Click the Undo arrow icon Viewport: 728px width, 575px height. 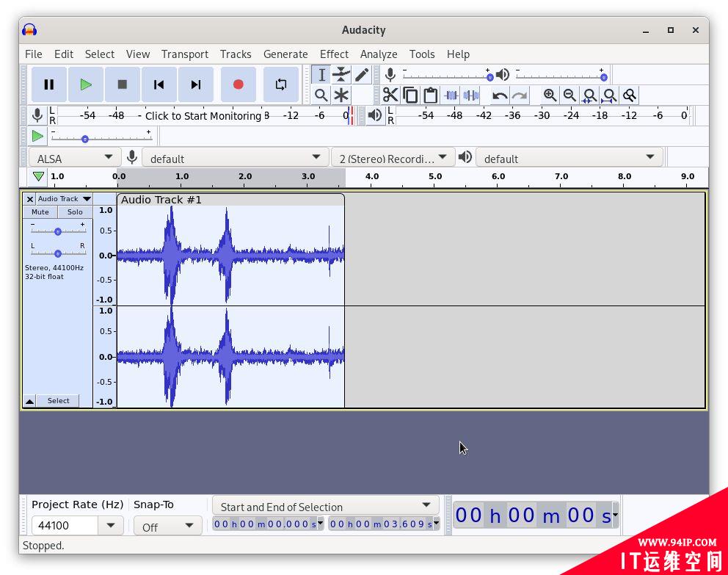(500, 95)
